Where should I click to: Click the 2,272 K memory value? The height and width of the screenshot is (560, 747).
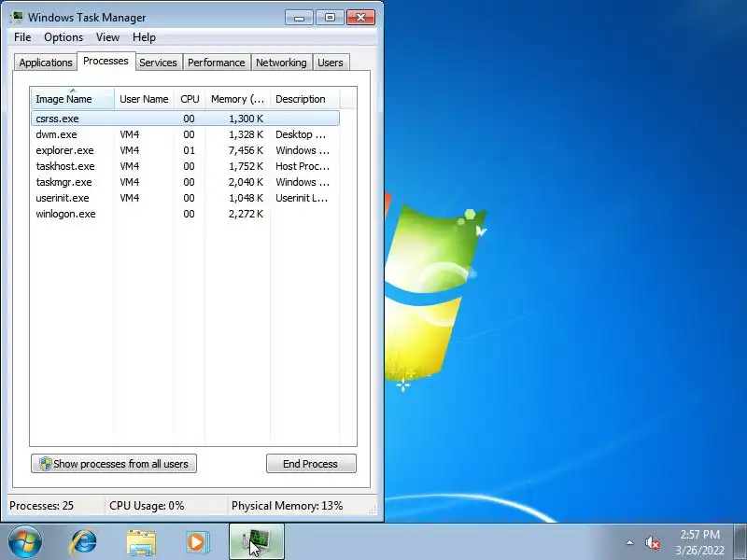(x=246, y=214)
